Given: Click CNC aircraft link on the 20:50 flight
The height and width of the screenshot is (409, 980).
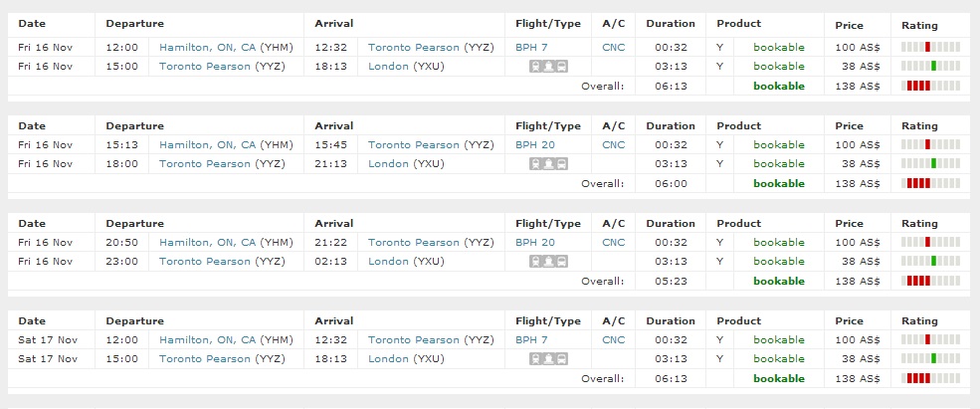Looking at the screenshot, I should click(x=614, y=243).
